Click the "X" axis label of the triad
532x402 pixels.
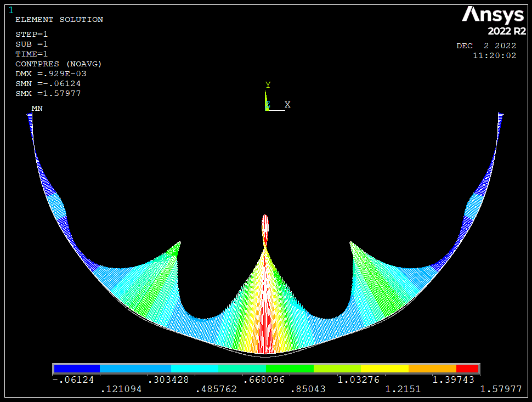tap(287, 105)
